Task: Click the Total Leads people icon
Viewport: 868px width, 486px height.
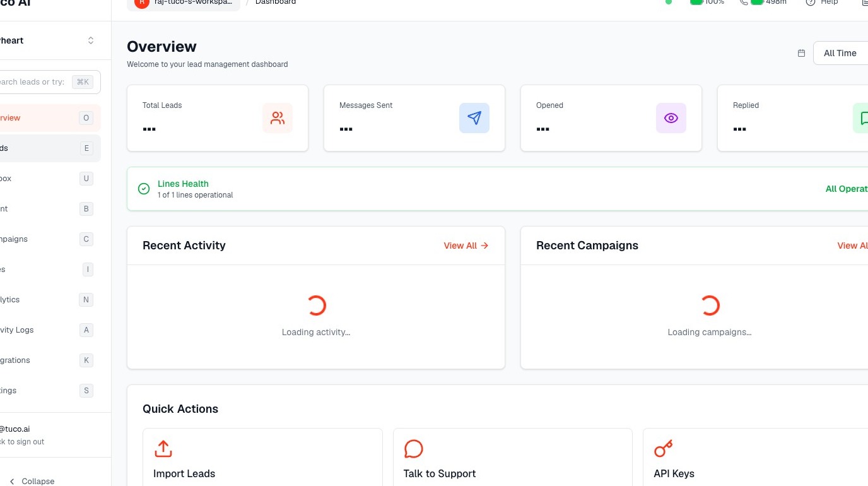Action: tap(278, 118)
